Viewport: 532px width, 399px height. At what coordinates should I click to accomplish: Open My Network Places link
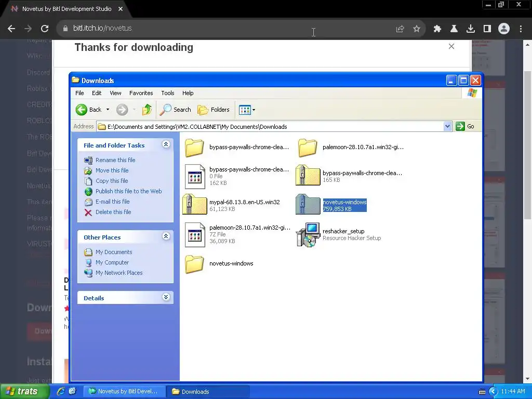pos(119,273)
